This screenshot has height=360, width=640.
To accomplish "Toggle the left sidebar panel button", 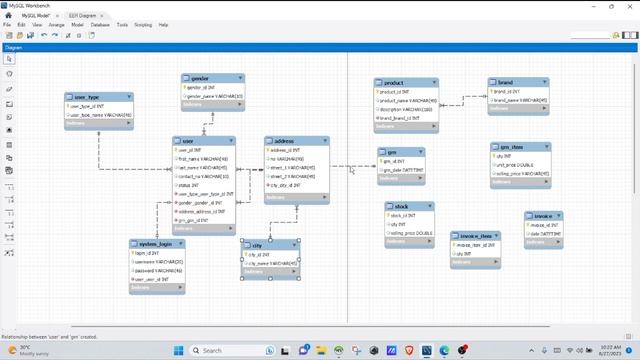I will pyautogui.click(x=627, y=36).
